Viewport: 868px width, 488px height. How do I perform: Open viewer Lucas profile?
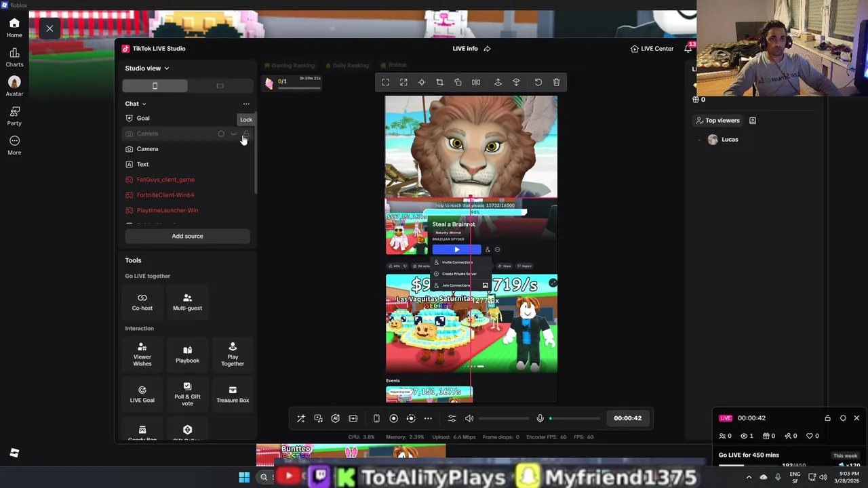pyautogui.click(x=723, y=140)
